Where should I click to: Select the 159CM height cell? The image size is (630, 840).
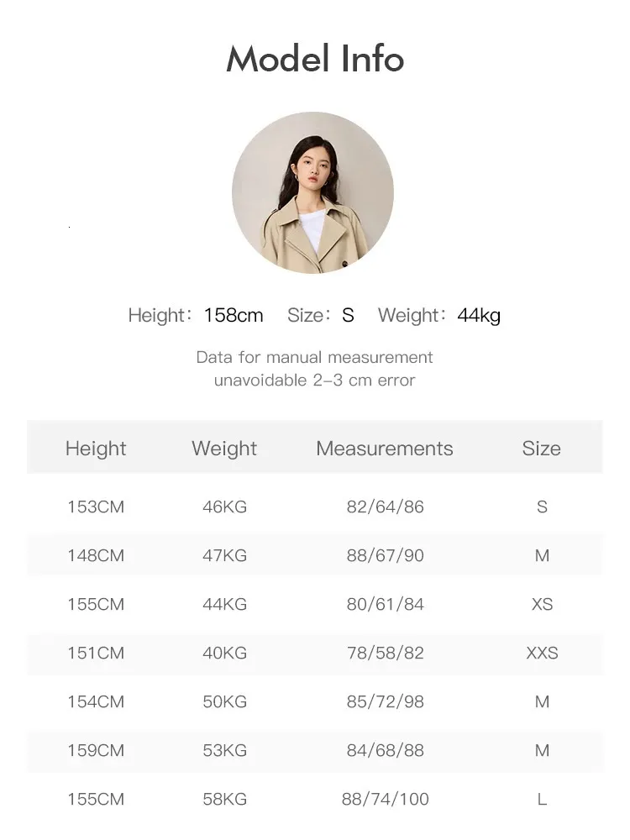(x=96, y=750)
